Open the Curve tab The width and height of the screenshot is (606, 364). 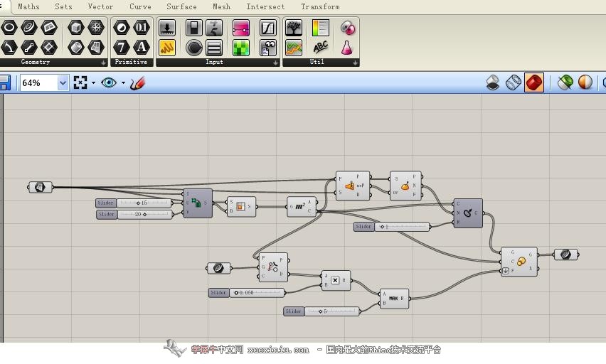[x=140, y=6]
